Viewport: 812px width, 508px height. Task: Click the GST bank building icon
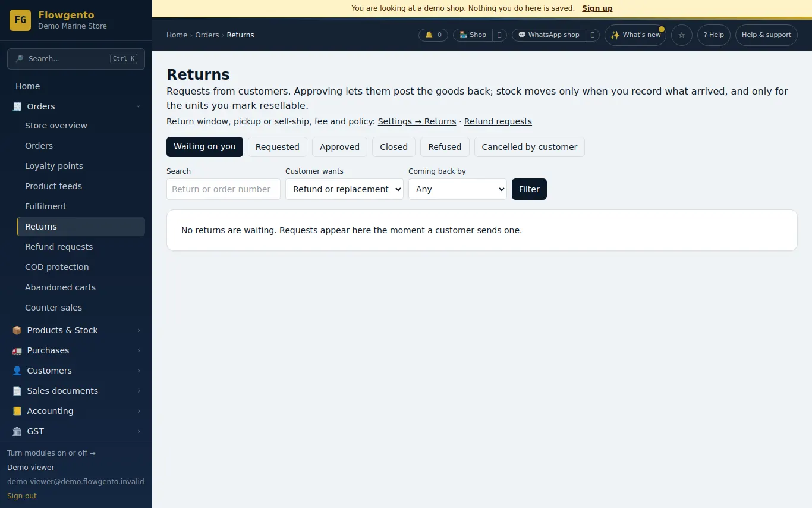(x=17, y=431)
